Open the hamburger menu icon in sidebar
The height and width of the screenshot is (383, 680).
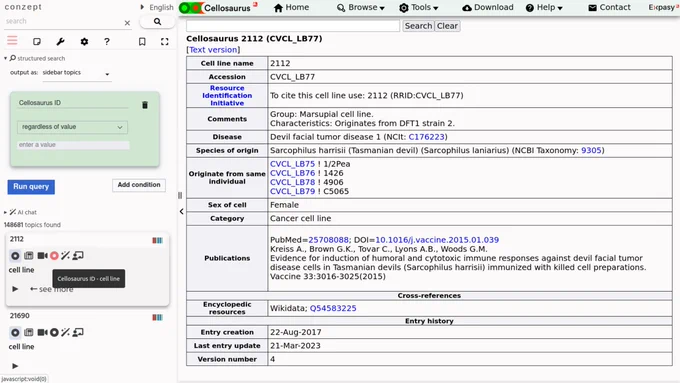(12, 41)
